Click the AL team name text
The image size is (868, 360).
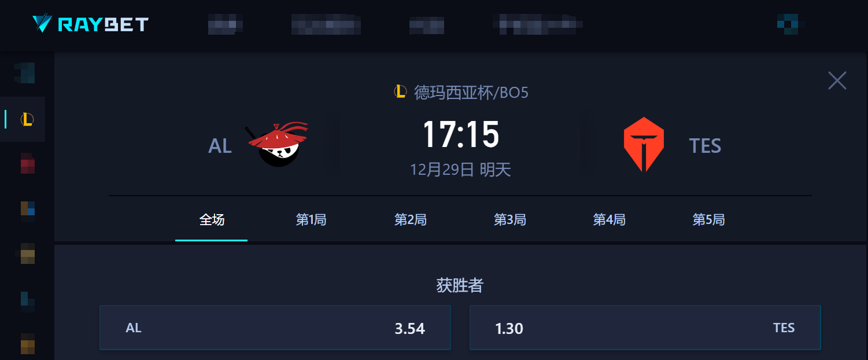click(220, 146)
